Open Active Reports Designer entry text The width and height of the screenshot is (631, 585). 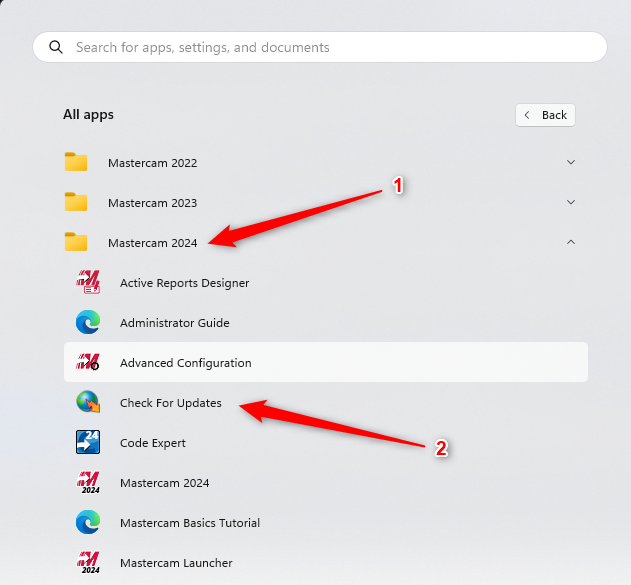pos(184,283)
